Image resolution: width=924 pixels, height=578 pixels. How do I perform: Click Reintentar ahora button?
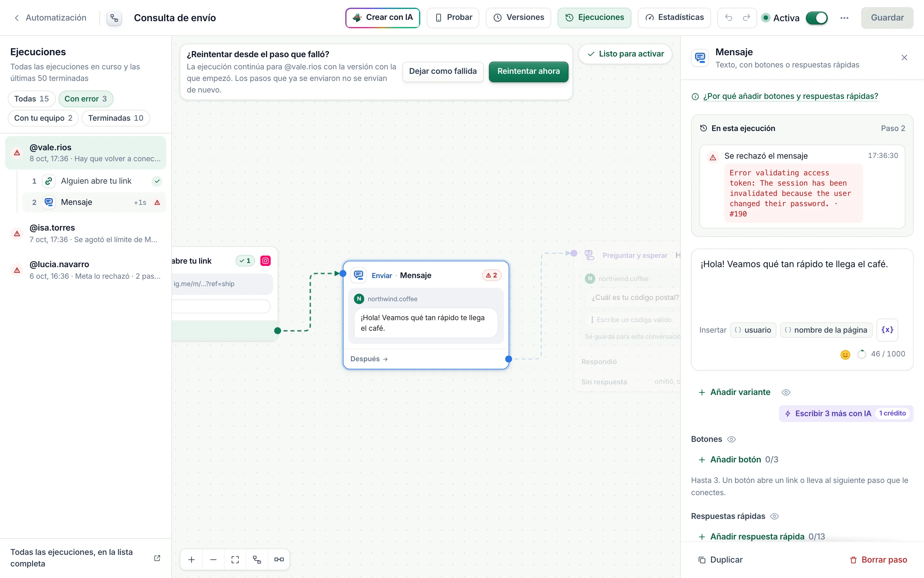[x=528, y=72]
